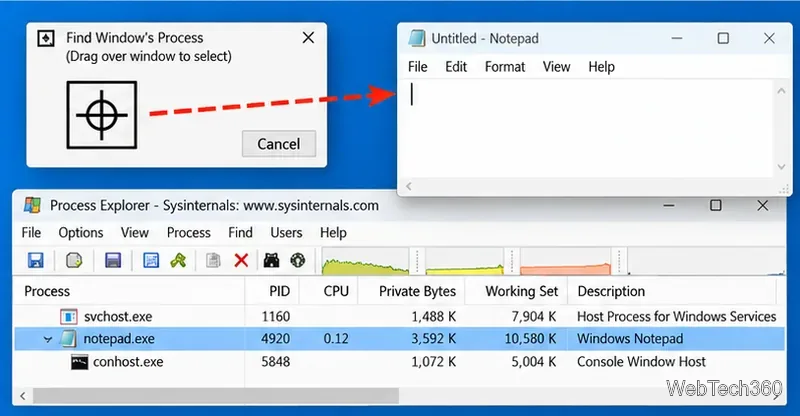Image resolution: width=800 pixels, height=416 pixels.
Task: Click the yellow commit history graph
Action: click(464, 261)
